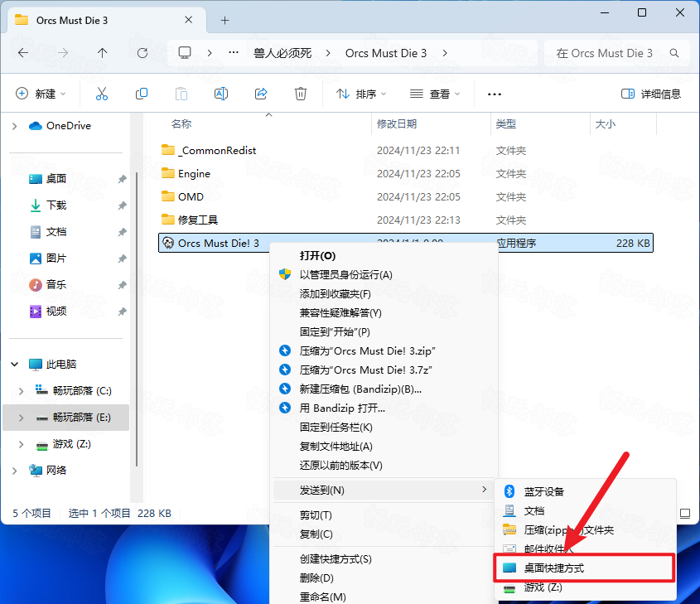
Task: Choose 复制文件地址(A) in context menu
Action: point(385,447)
